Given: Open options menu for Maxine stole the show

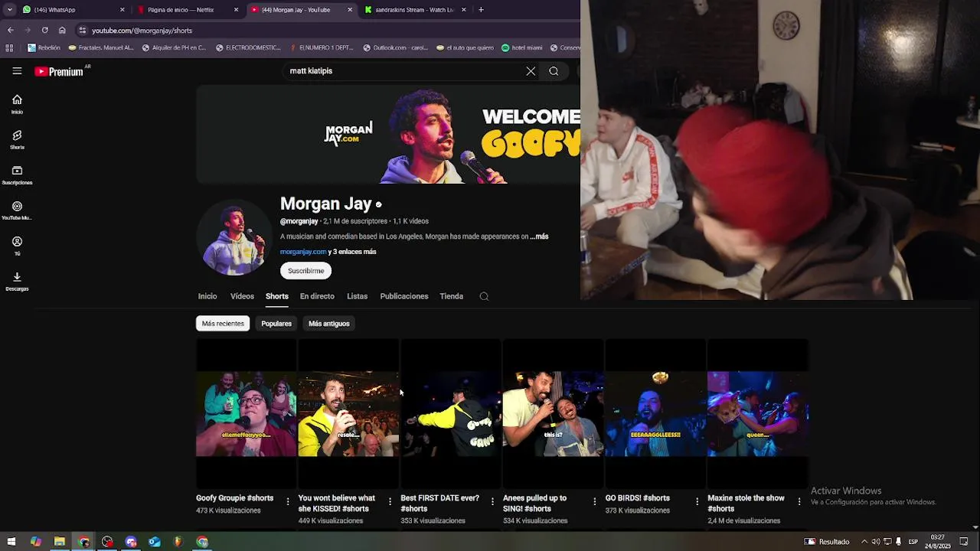Looking at the screenshot, I should point(799,501).
